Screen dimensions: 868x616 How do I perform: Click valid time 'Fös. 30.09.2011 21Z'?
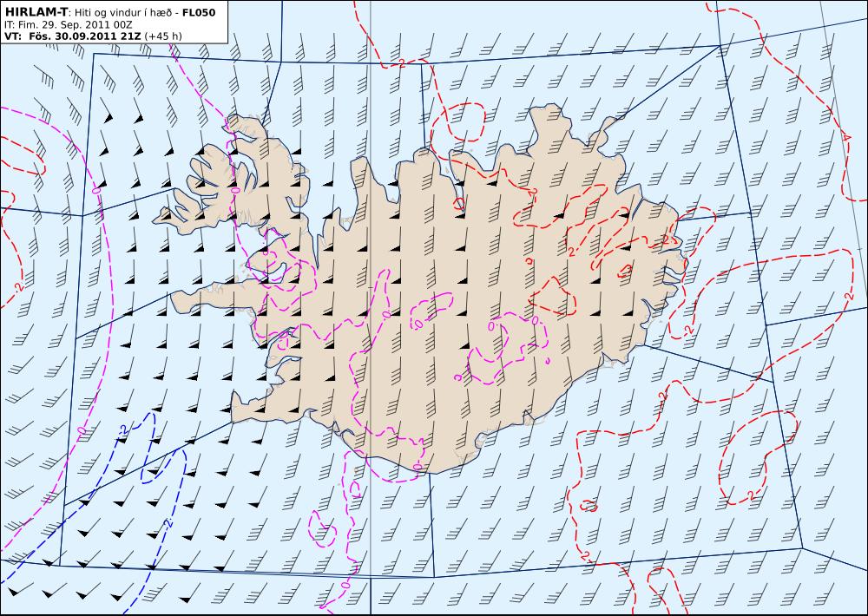tap(84, 36)
